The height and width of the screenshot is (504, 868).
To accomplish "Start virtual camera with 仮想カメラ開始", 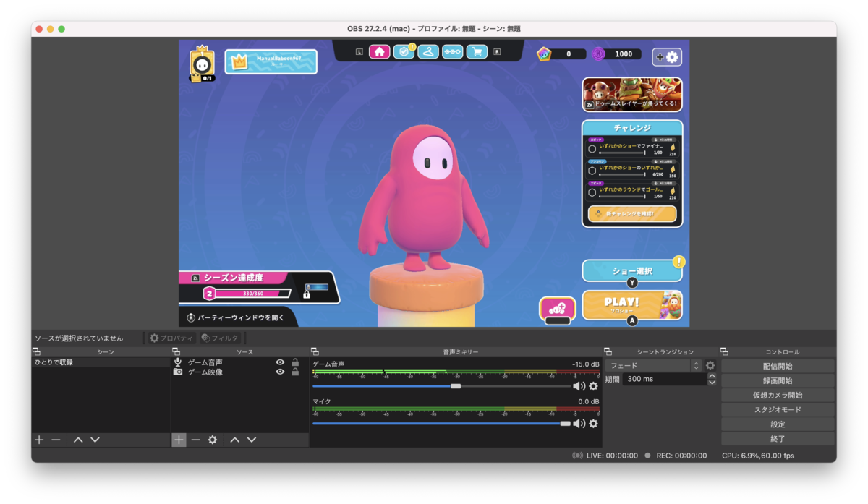I will coord(778,395).
